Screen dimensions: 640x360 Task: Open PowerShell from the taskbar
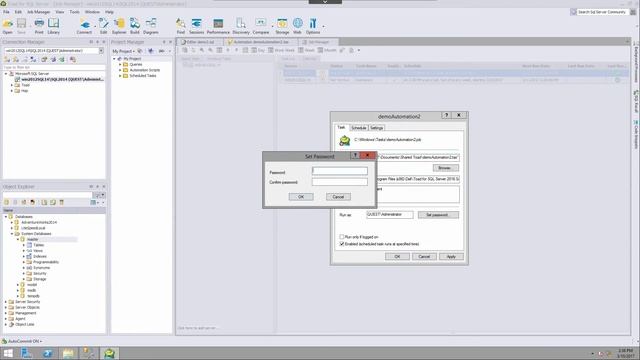(x=48, y=353)
